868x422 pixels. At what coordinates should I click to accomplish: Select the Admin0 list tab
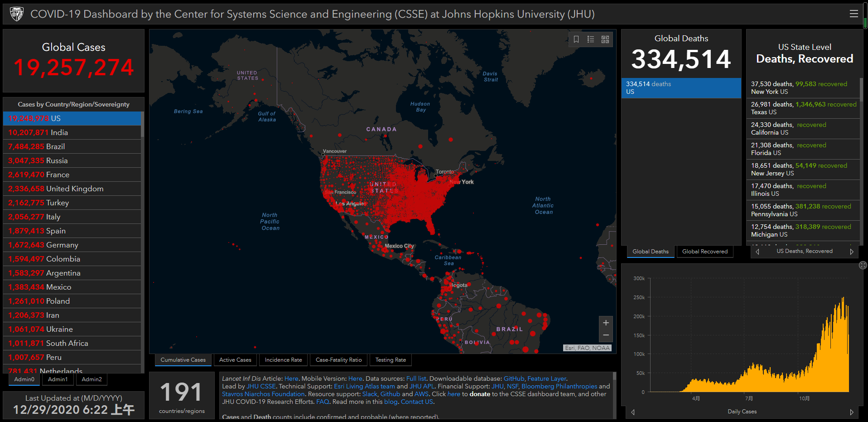[x=24, y=379]
